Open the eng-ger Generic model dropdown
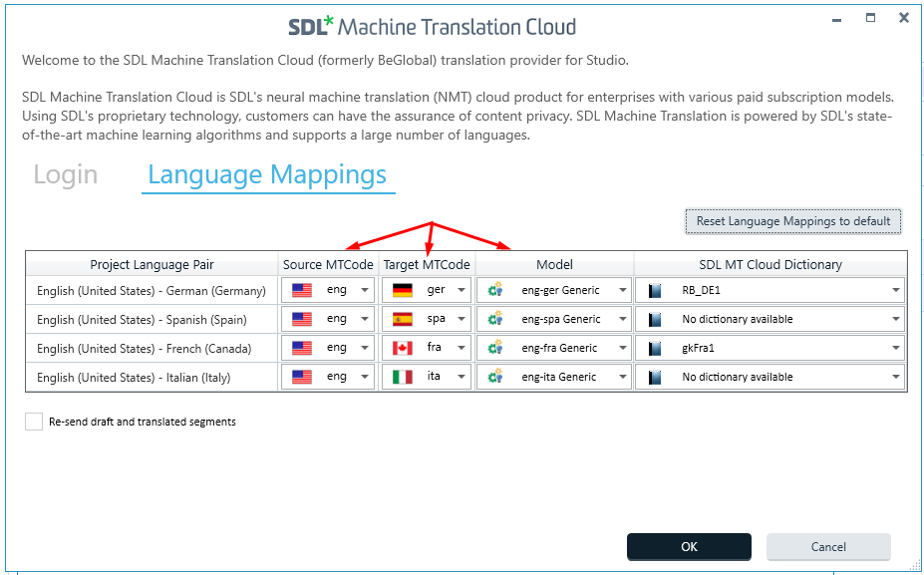 pos(623,290)
